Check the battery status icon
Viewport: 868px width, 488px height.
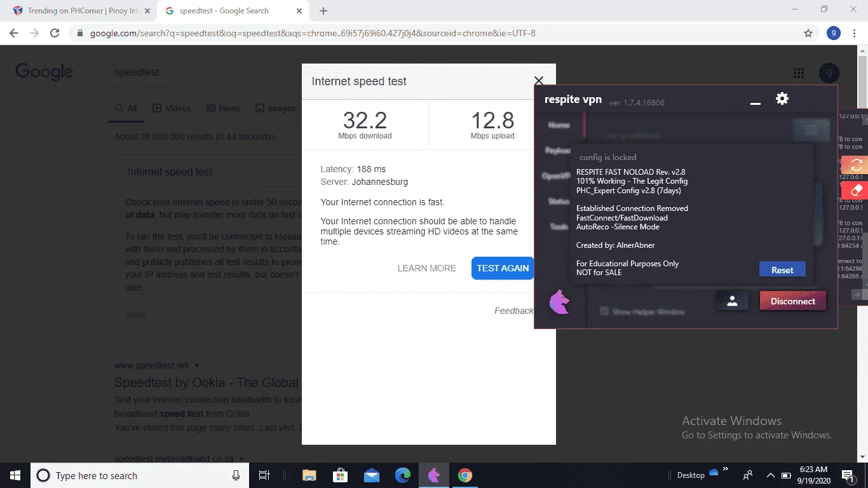786,475
